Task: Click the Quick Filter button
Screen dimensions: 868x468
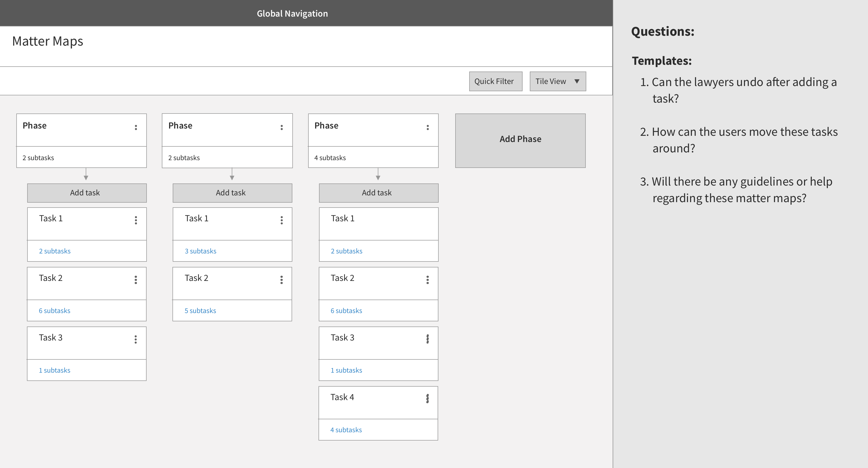Action: click(495, 81)
